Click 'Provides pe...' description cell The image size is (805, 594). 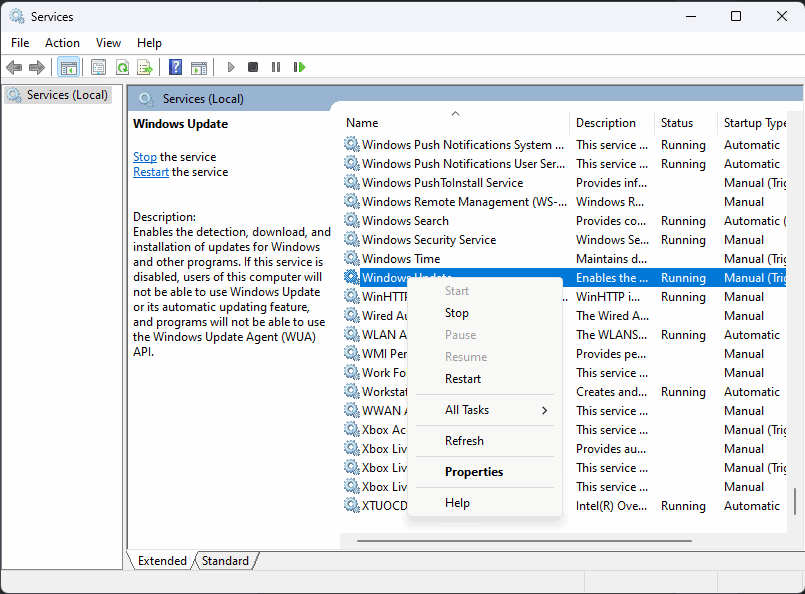coord(611,354)
